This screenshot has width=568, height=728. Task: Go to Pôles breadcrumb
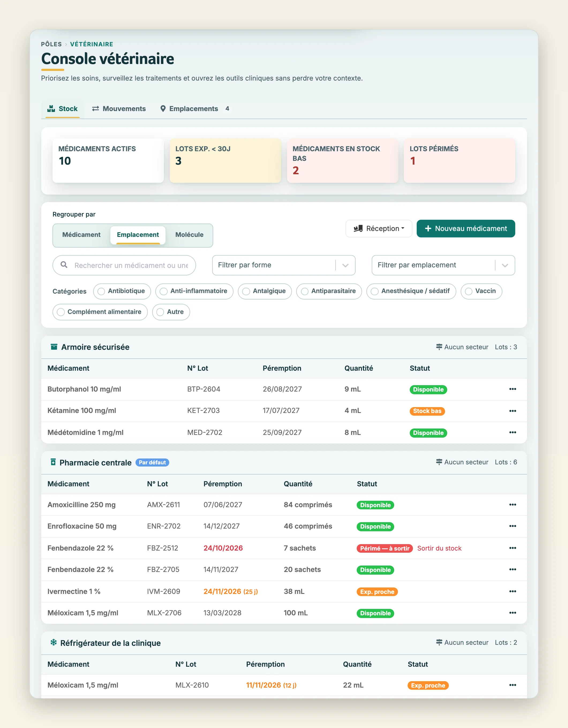pyautogui.click(x=51, y=44)
